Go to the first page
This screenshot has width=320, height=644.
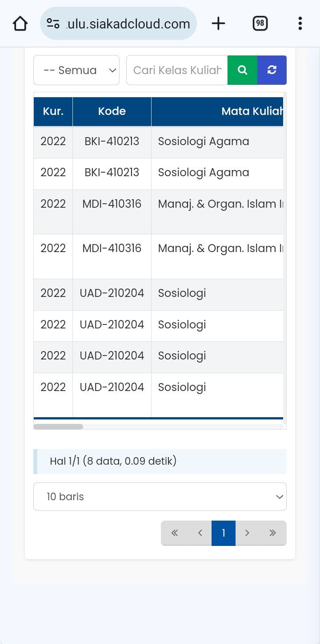coord(174,533)
